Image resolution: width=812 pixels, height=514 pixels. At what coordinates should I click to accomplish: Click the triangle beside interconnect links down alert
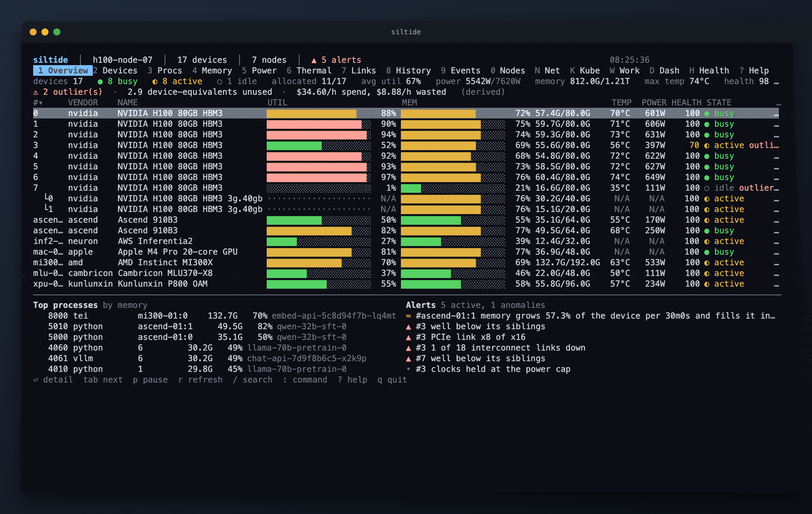pyautogui.click(x=408, y=348)
